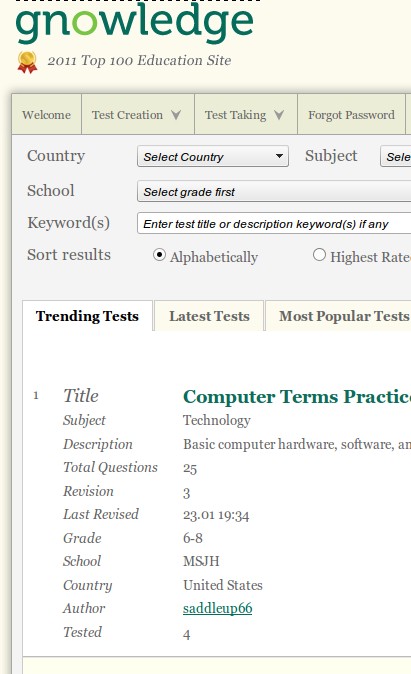Click the 2011 Top 100 Education Site text
Screen dimensions: 411x674
[x=139, y=60]
